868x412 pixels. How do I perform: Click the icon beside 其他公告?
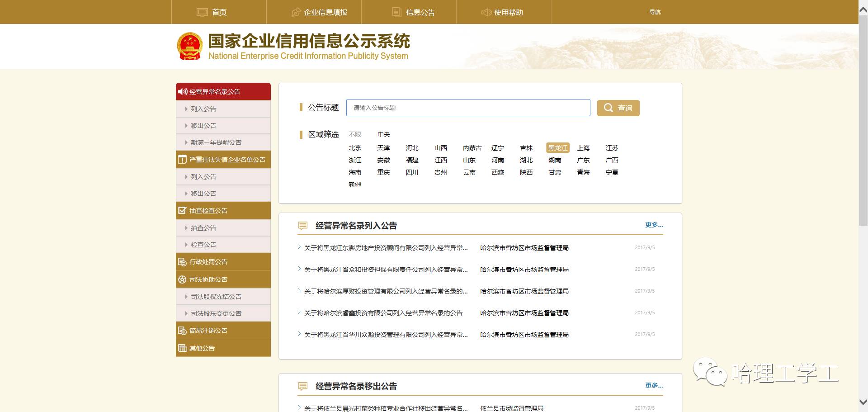tap(182, 348)
